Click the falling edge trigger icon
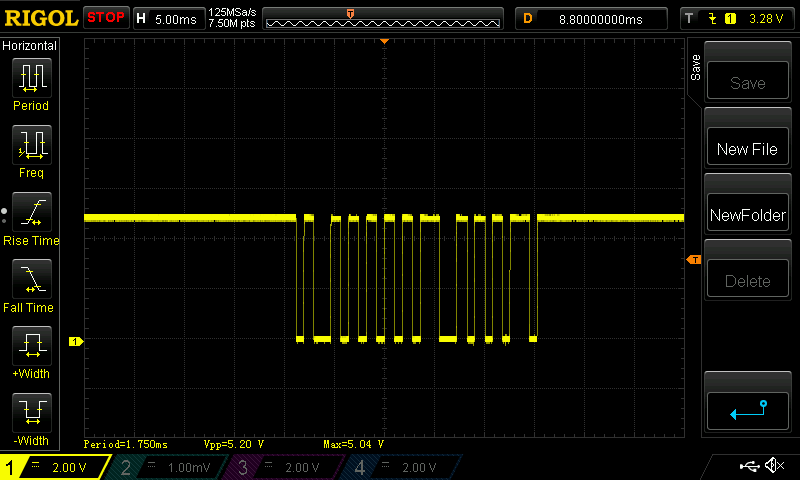The image size is (800, 480). (712, 19)
